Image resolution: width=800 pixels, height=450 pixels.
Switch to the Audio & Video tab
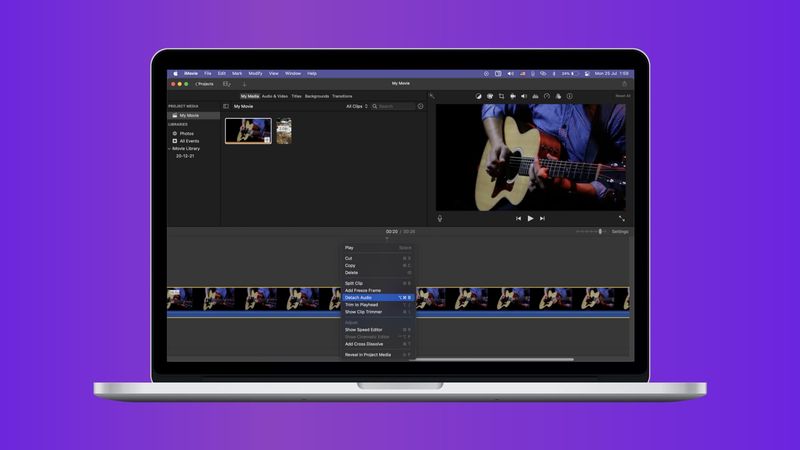point(274,96)
